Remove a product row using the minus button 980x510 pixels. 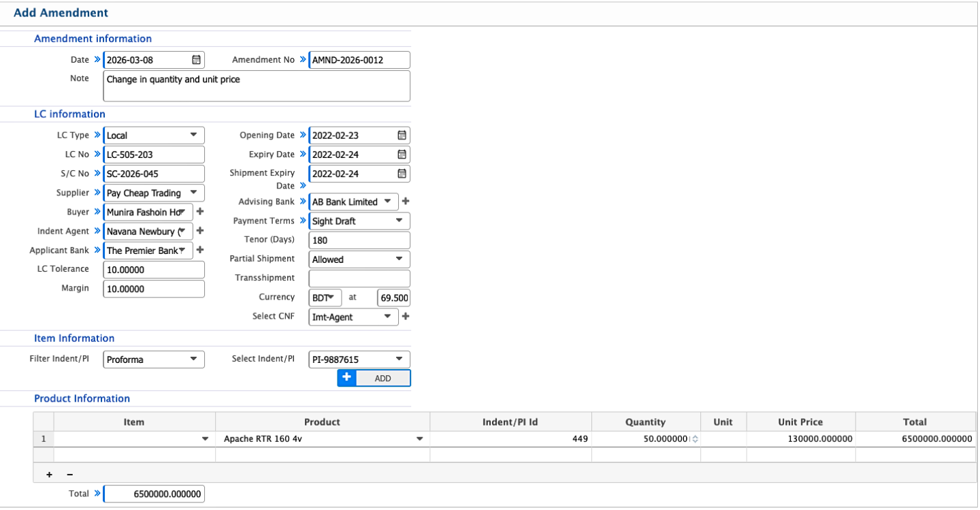click(x=68, y=474)
